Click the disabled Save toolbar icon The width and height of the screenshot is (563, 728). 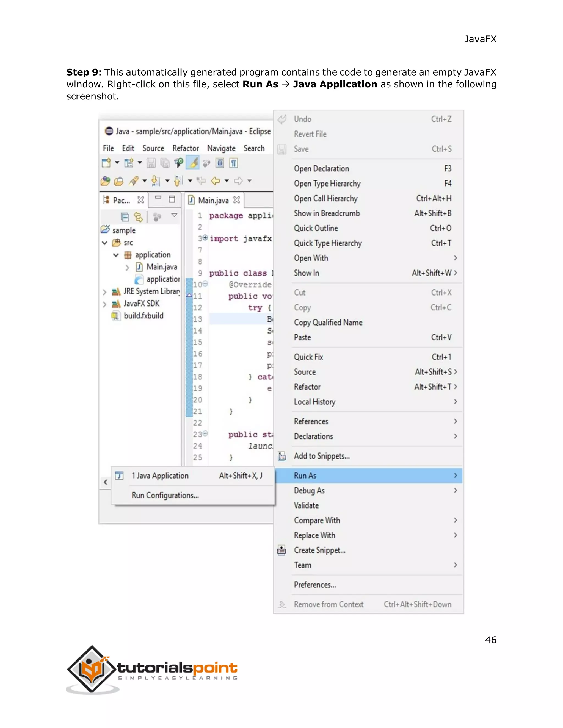151,163
